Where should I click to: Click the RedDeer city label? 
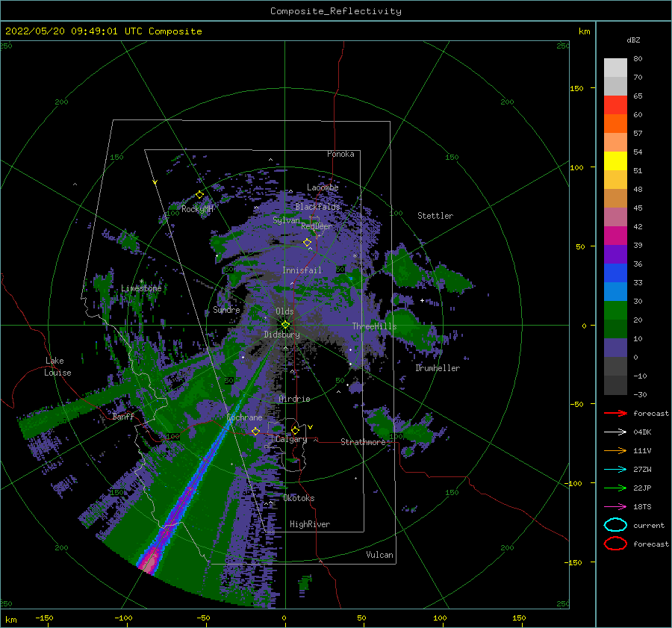pos(317,226)
